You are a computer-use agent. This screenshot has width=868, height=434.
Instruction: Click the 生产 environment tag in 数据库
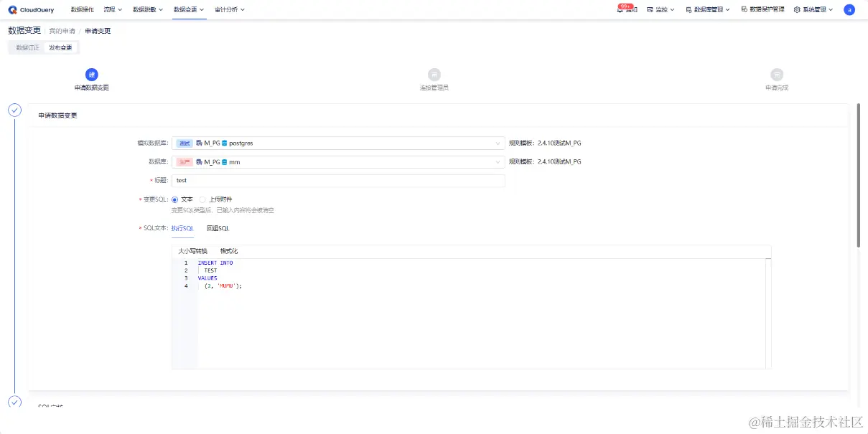[185, 162]
